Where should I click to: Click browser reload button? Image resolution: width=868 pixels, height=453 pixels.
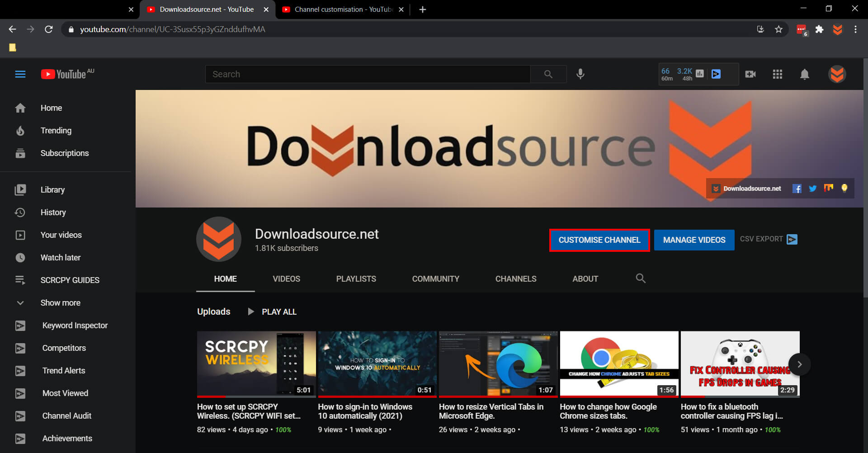click(49, 29)
